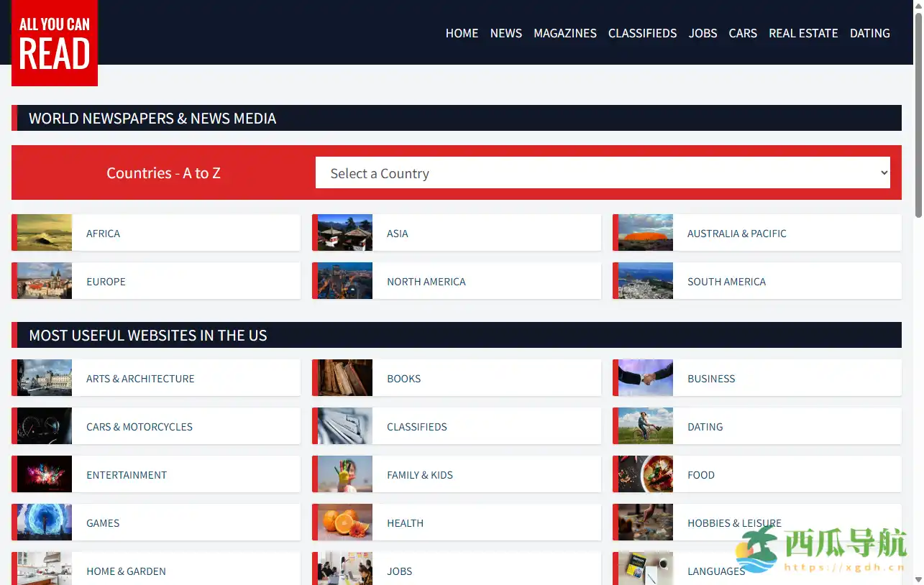
Task: Go to Magazines in the top navigation
Action: (564, 33)
